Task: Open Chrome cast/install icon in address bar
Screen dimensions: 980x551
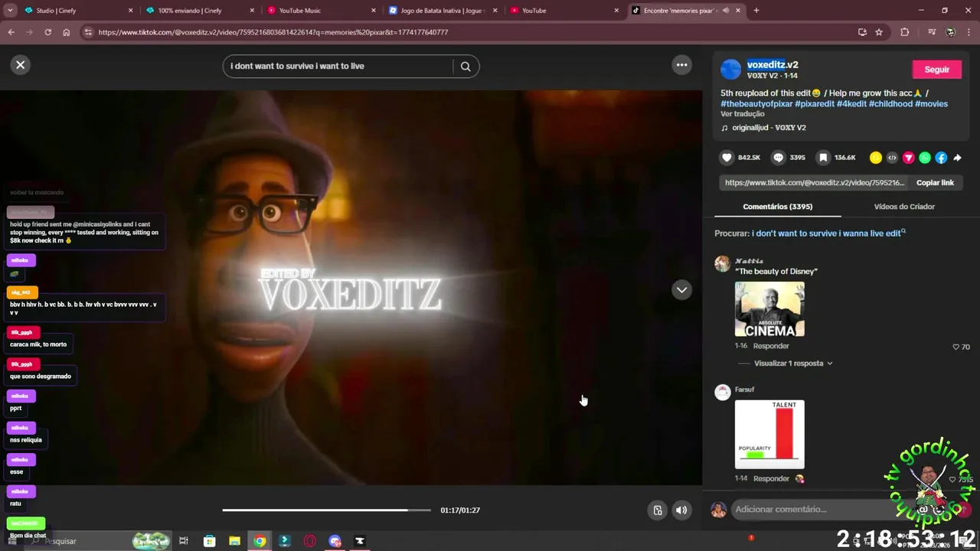Action: (862, 32)
